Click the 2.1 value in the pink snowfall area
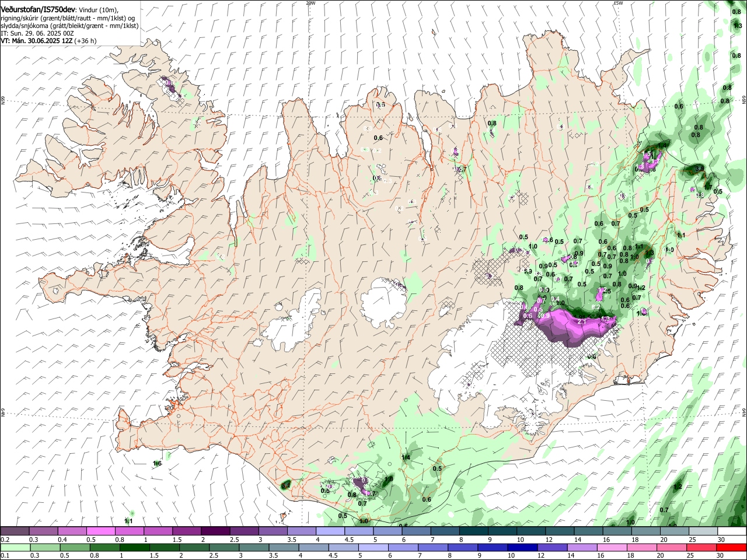Image resolution: width=747 pixels, height=560 pixels. (x=581, y=321)
